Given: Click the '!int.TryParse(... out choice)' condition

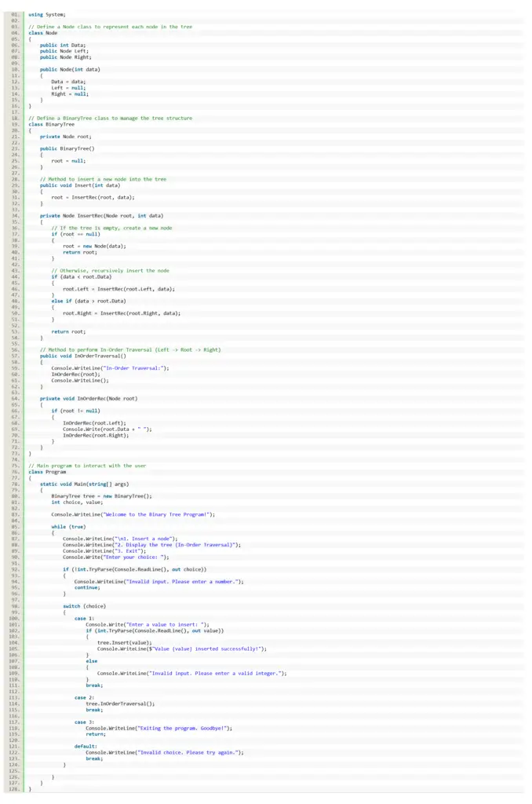Looking at the screenshot, I should (135, 569).
